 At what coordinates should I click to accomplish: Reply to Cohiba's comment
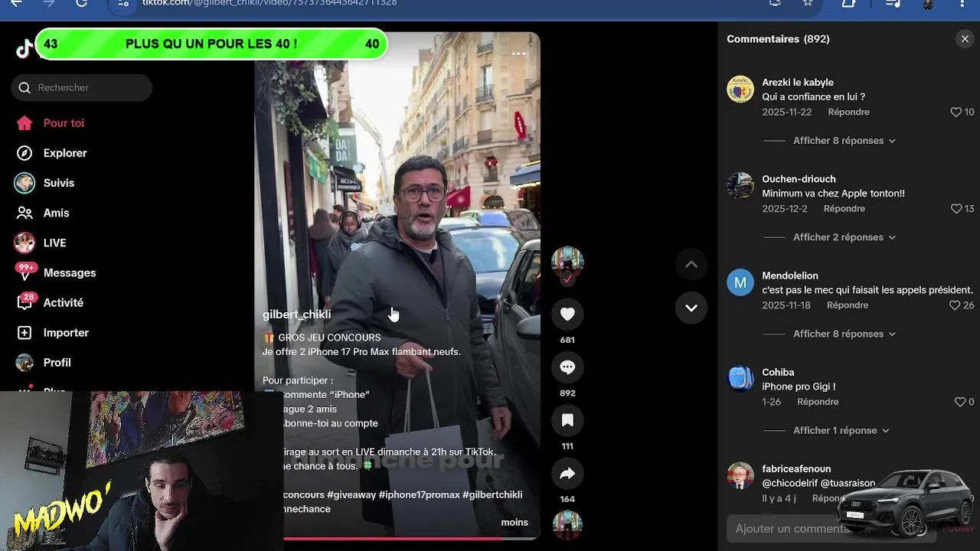click(818, 402)
